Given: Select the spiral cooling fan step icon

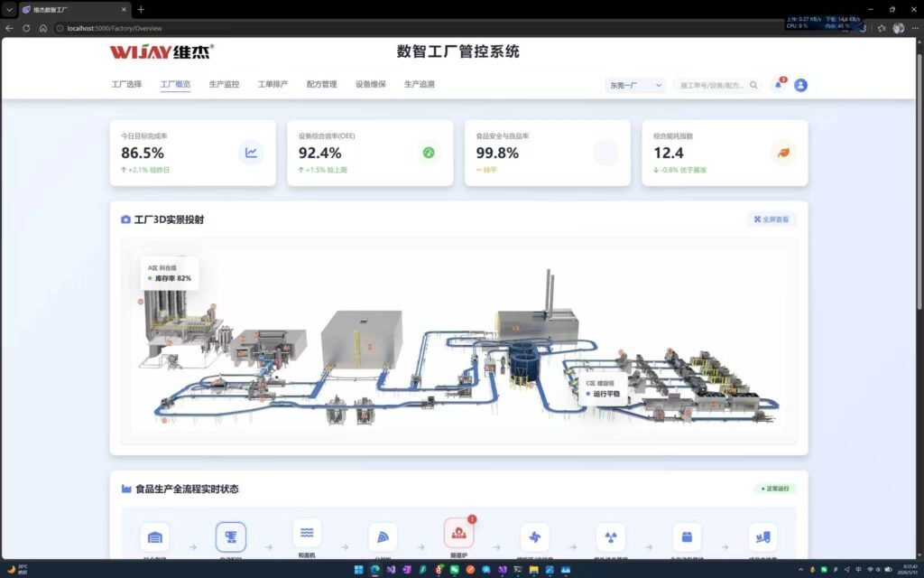Looking at the screenshot, I should [x=534, y=537].
